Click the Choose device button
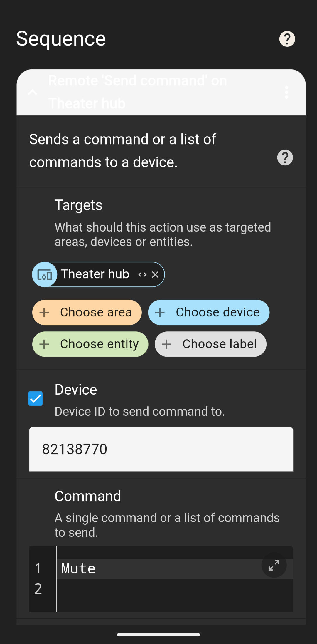 click(x=209, y=312)
